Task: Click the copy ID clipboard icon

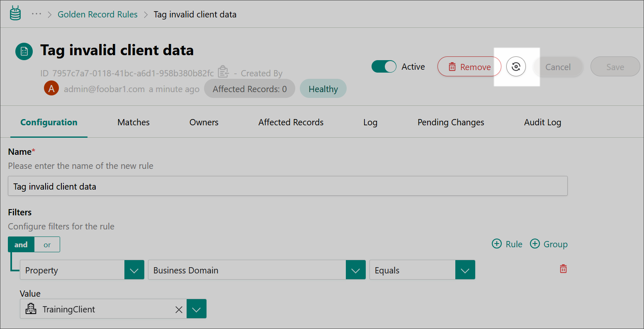Action: [223, 71]
